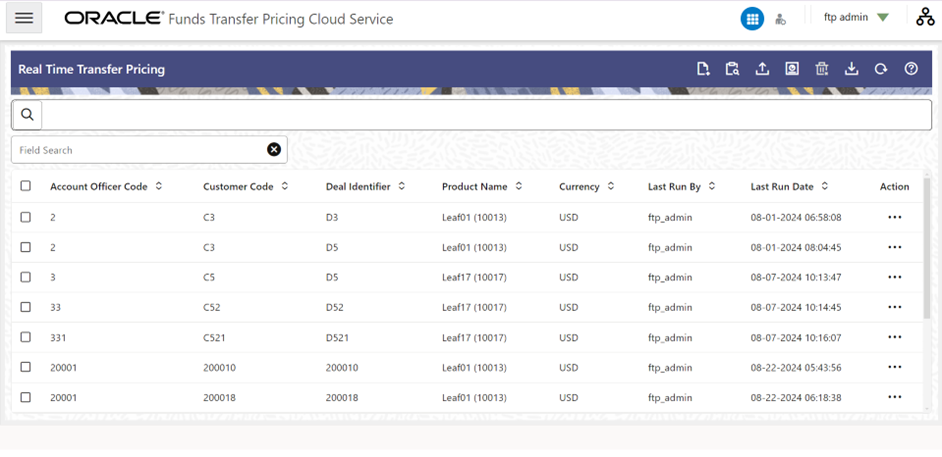Viewport: 942px width, 457px height.
Task: Check the row with customer 200010
Action: point(25,367)
